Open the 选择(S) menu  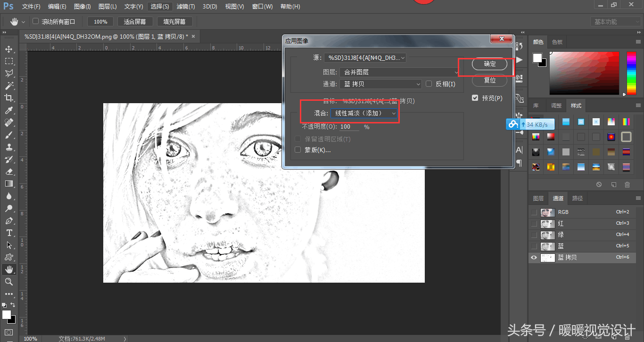160,7
